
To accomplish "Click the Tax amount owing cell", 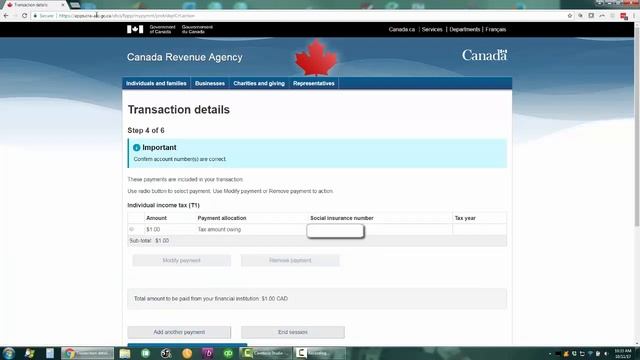I will click(219, 229).
